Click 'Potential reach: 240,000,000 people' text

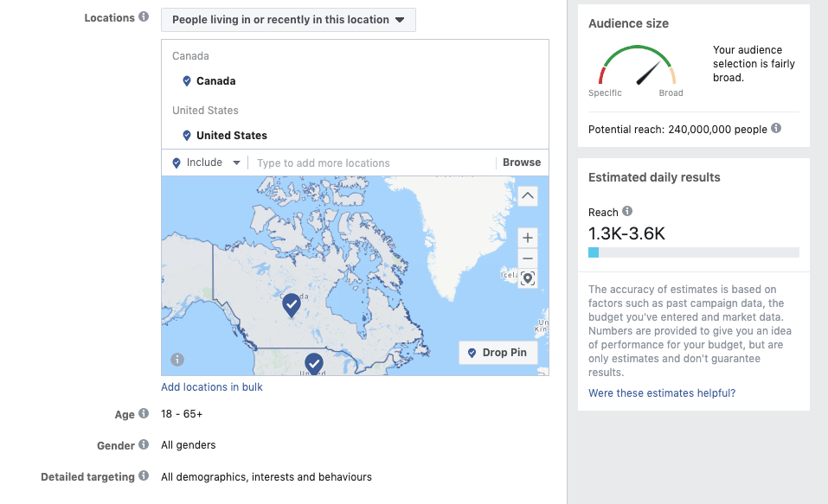[677, 130]
